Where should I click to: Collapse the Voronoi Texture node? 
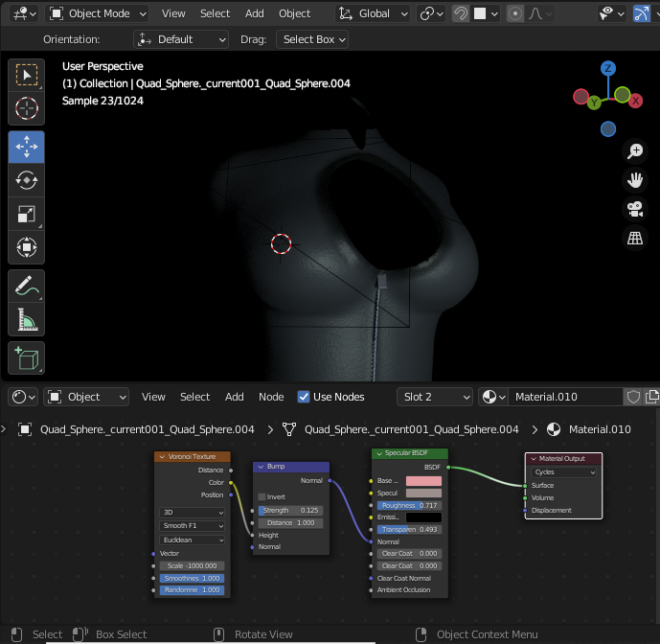(x=162, y=456)
